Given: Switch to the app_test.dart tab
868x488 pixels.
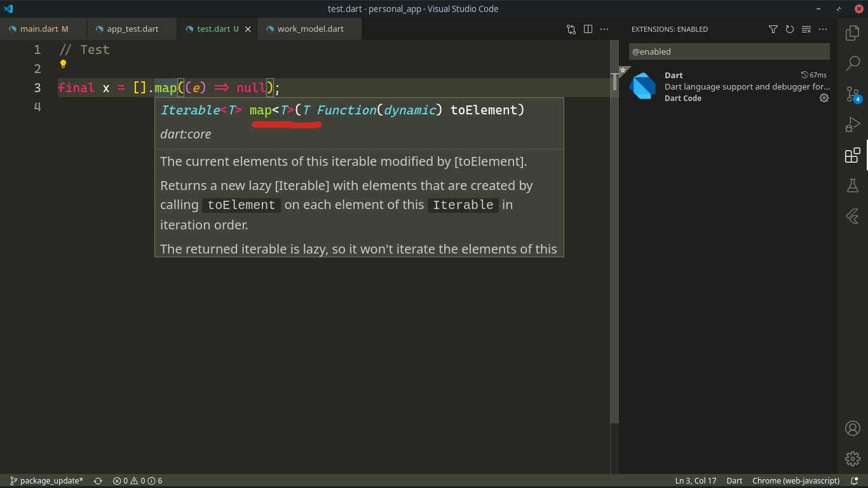Looking at the screenshot, I should 132,29.
